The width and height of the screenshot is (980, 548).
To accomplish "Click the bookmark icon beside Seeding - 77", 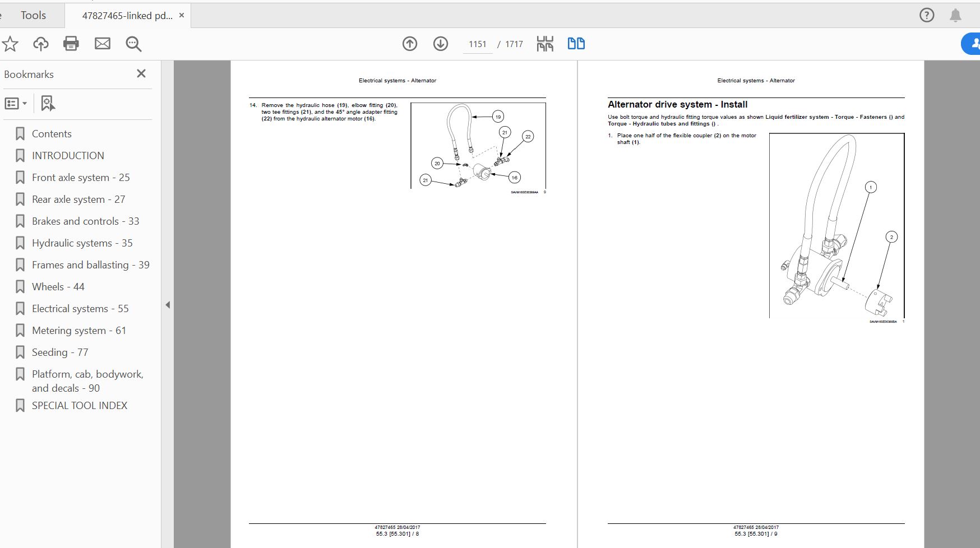I will pos(20,352).
